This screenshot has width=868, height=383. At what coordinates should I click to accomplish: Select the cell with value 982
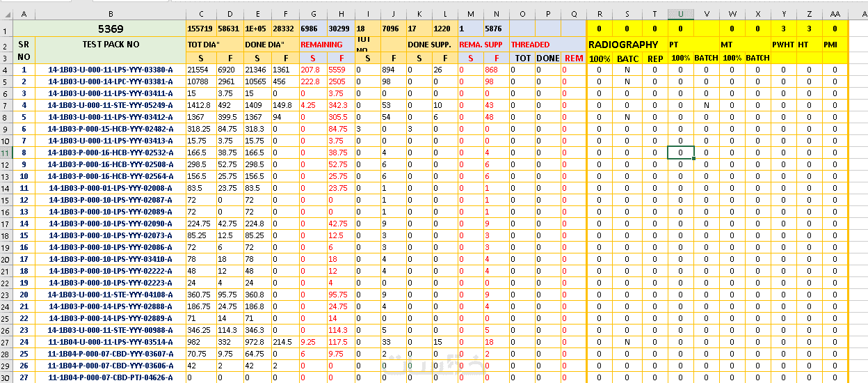201,342
